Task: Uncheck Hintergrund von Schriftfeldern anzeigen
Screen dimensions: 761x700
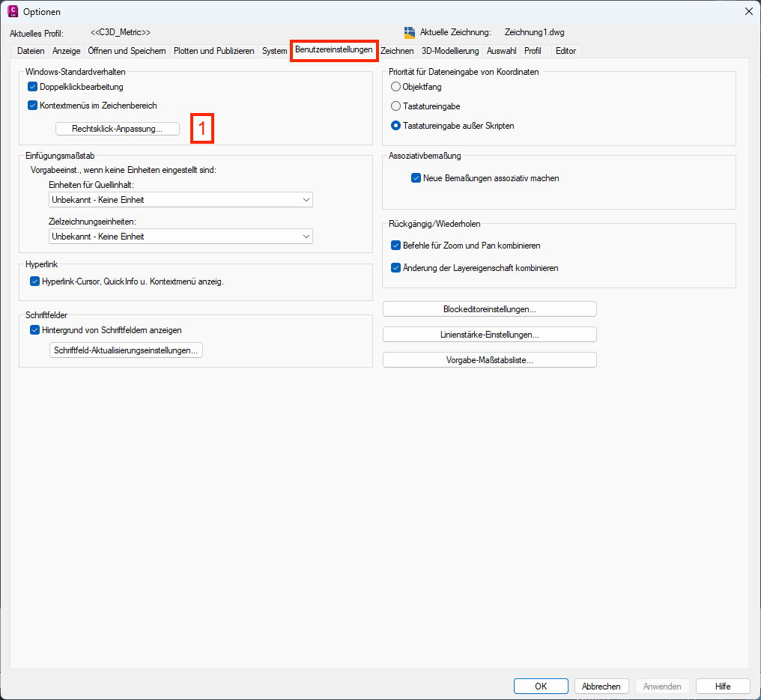Action: pyautogui.click(x=34, y=330)
